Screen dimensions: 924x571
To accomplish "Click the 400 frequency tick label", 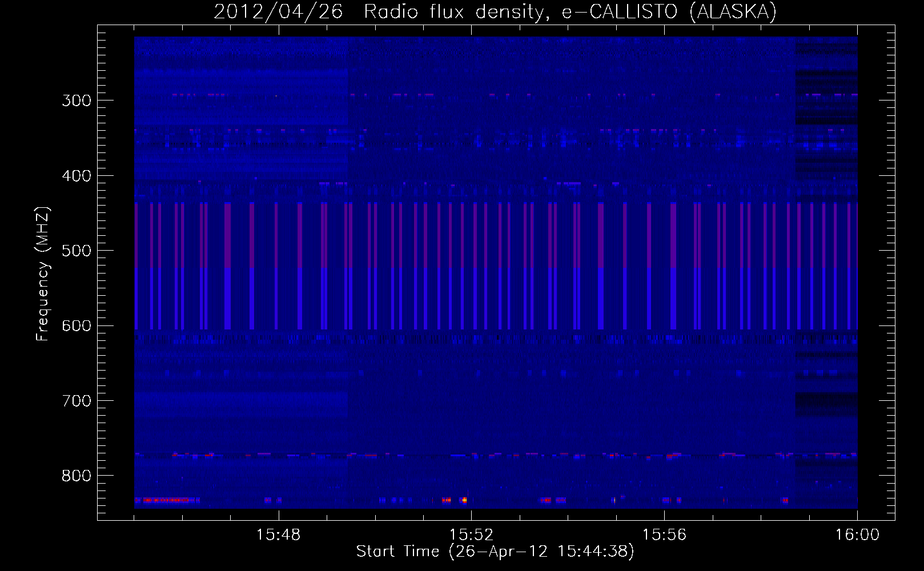I will coord(77,176).
